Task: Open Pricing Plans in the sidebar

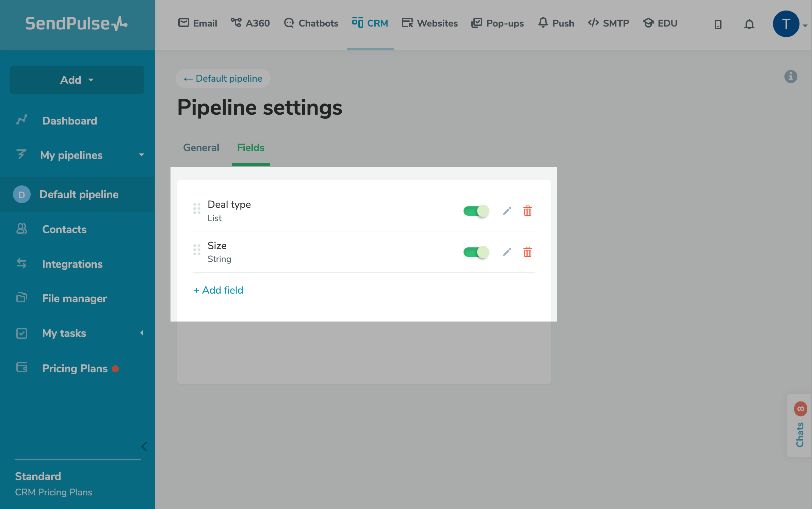Action: click(75, 368)
